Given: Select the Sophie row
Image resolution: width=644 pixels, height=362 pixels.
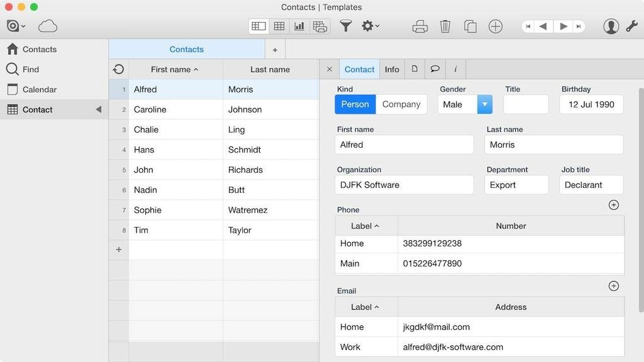Looking at the screenshot, I should pyautogui.click(x=214, y=210).
